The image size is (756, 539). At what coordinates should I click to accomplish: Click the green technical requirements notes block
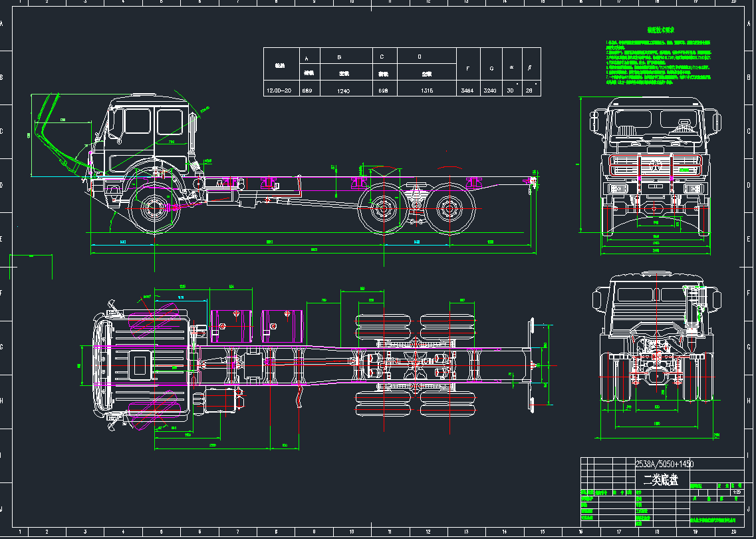(x=660, y=63)
